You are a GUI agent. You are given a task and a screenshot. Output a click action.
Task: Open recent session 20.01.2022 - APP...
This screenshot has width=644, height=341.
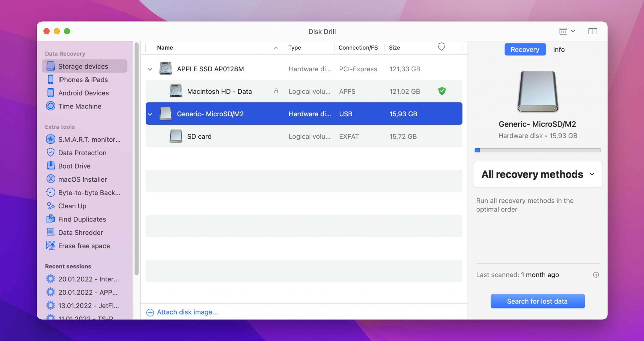point(82,292)
